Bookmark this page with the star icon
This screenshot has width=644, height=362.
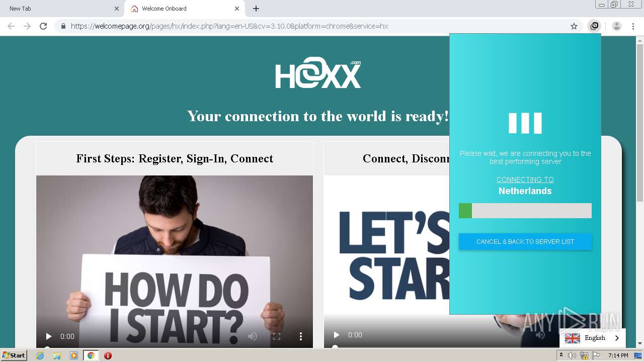pyautogui.click(x=574, y=26)
